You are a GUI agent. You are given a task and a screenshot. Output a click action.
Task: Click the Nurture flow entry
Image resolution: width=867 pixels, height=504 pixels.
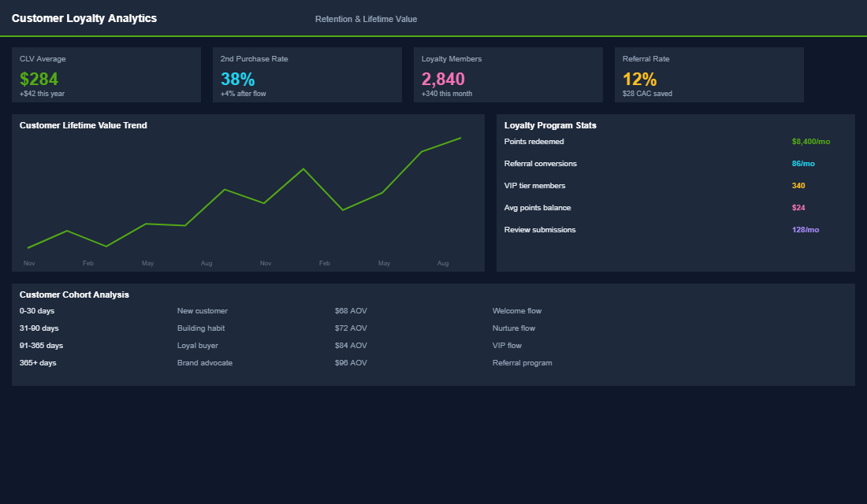tap(514, 328)
